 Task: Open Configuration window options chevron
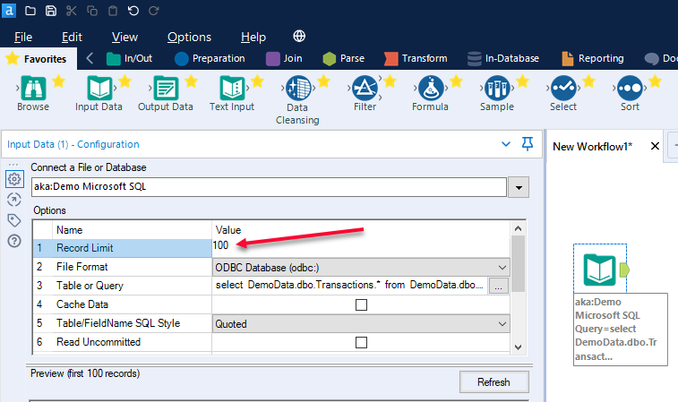[506, 144]
